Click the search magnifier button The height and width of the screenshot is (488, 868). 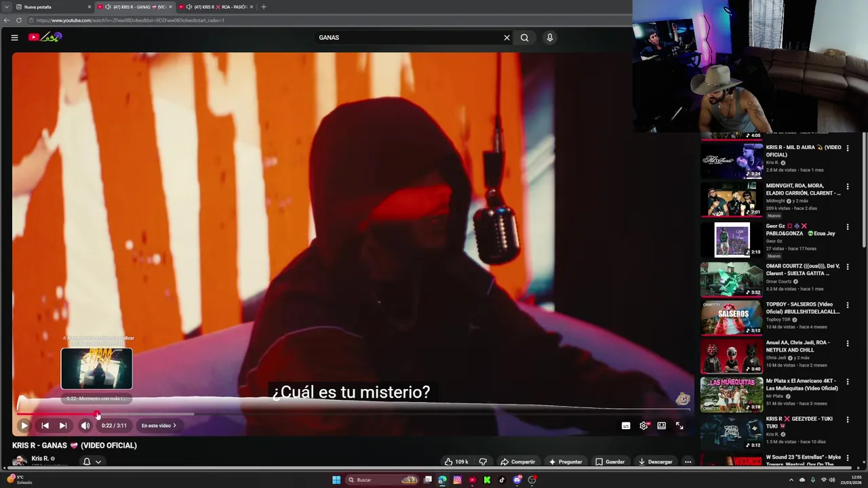point(524,37)
